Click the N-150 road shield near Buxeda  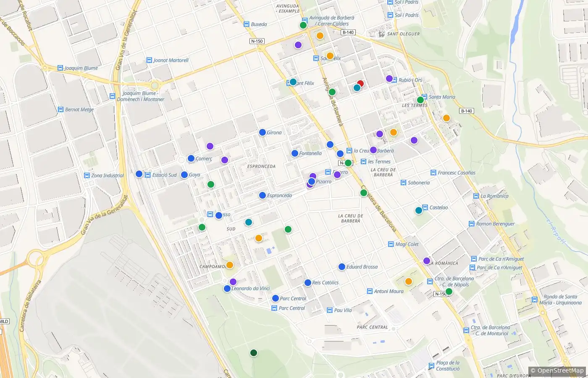[257, 41]
